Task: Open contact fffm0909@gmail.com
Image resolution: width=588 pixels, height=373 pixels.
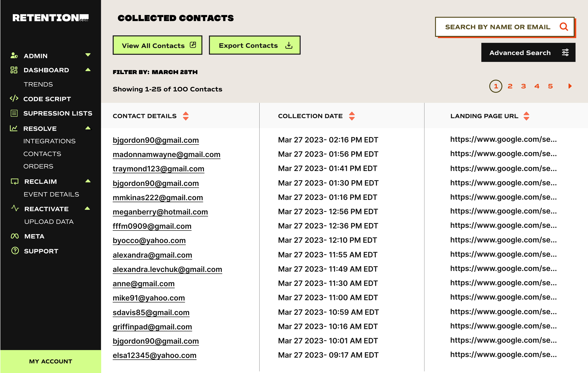Action: click(152, 226)
